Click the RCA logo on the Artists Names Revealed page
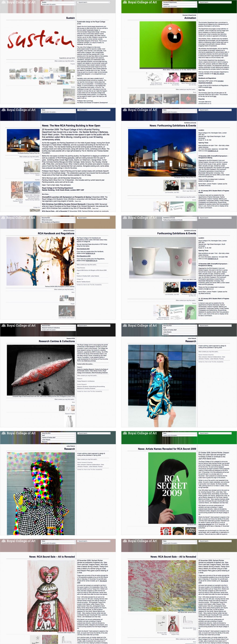Image resolution: width=237 pixels, height=644 pixels. tap(140, 433)
